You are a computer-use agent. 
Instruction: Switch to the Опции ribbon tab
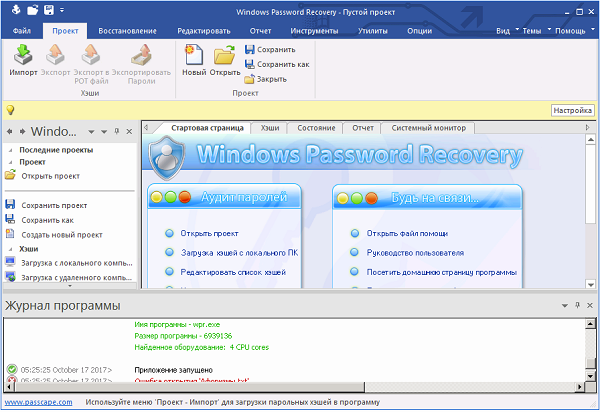tap(419, 31)
